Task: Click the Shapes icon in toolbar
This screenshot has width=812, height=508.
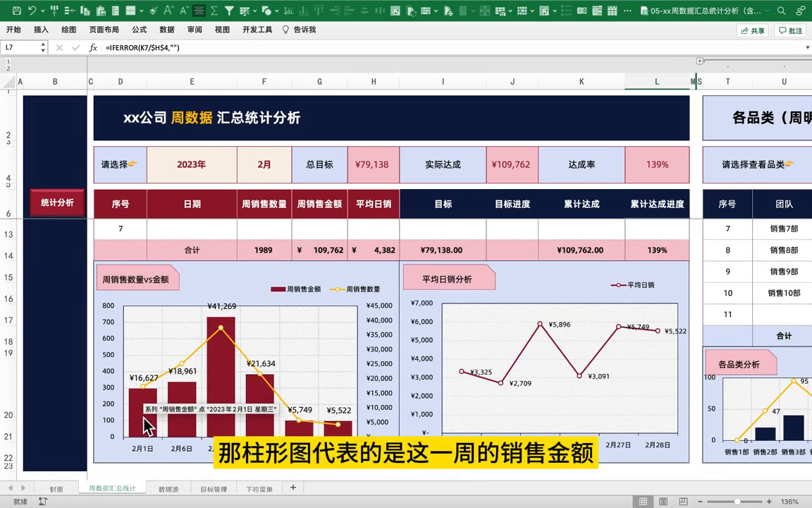Action: 266,11
